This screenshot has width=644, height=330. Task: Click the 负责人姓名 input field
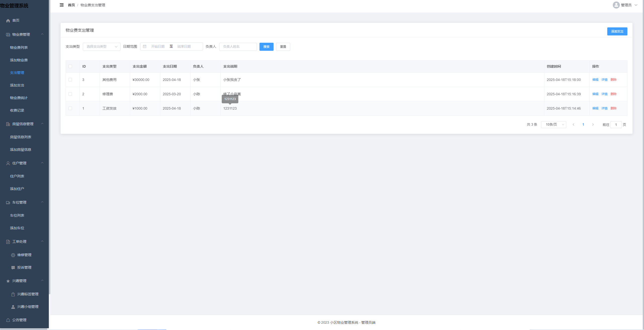238,47
